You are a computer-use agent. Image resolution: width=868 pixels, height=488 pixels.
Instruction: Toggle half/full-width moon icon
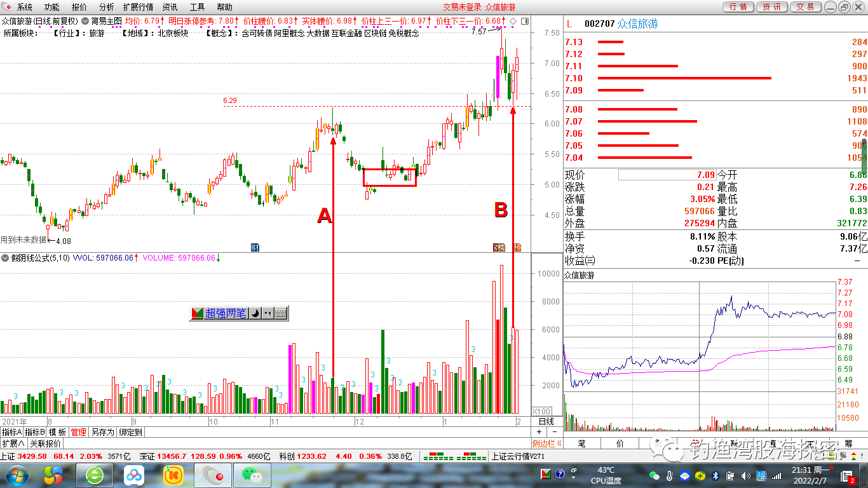point(254,313)
